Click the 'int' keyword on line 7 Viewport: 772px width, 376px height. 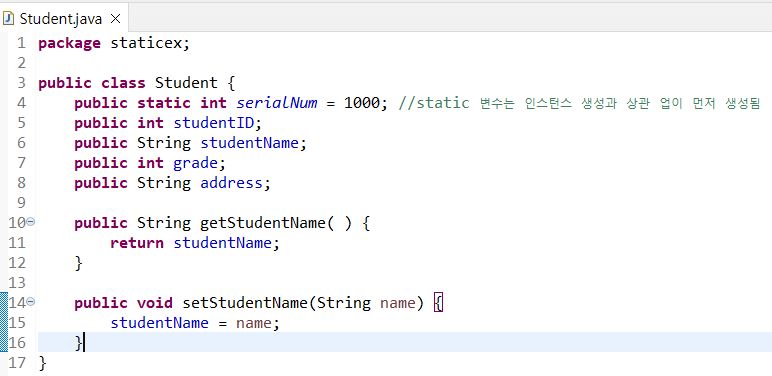point(151,163)
